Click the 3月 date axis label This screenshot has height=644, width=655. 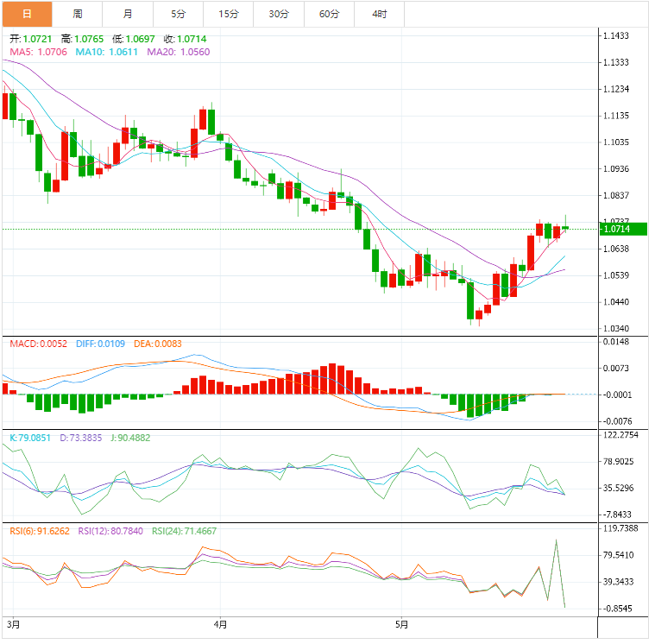(x=13, y=624)
